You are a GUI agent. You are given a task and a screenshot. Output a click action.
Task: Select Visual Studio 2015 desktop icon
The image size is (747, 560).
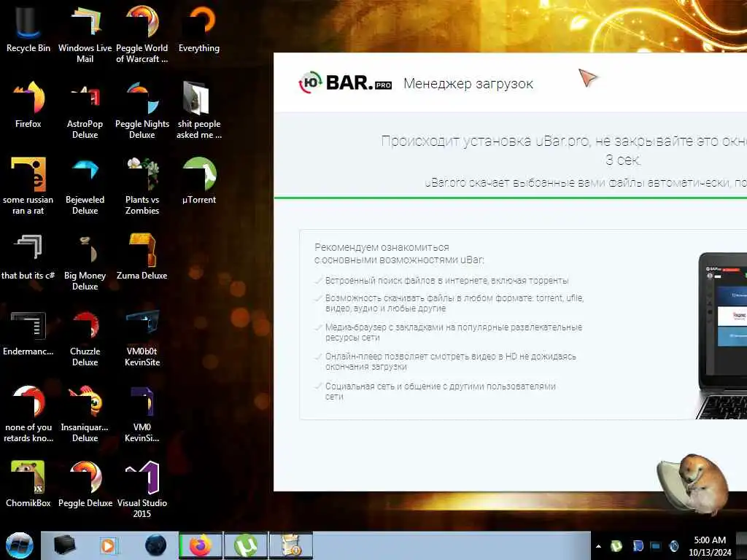[x=142, y=489]
